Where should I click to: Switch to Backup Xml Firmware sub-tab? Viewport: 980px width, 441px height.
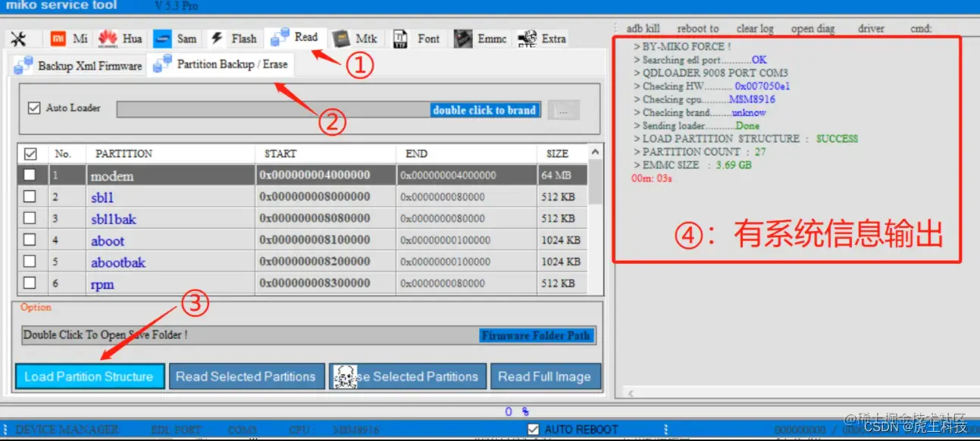click(78, 66)
